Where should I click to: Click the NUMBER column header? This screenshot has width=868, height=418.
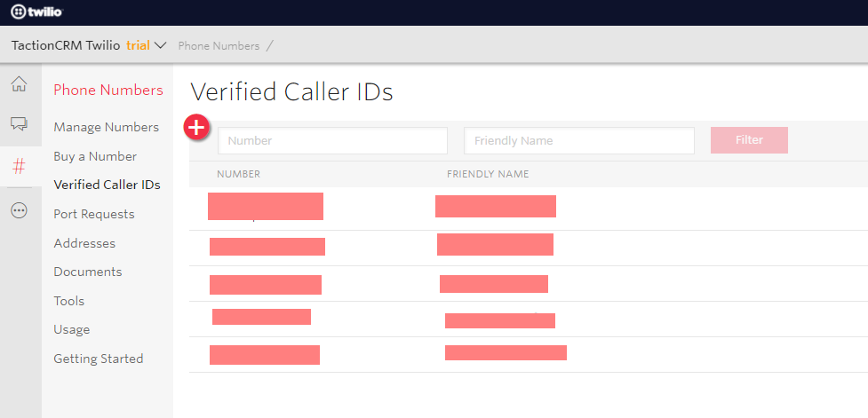pyautogui.click(x=239, y=174)
